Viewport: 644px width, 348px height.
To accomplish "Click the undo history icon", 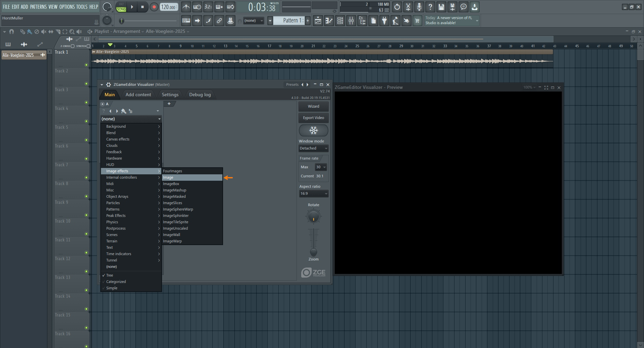I will [x=397, y=7].
